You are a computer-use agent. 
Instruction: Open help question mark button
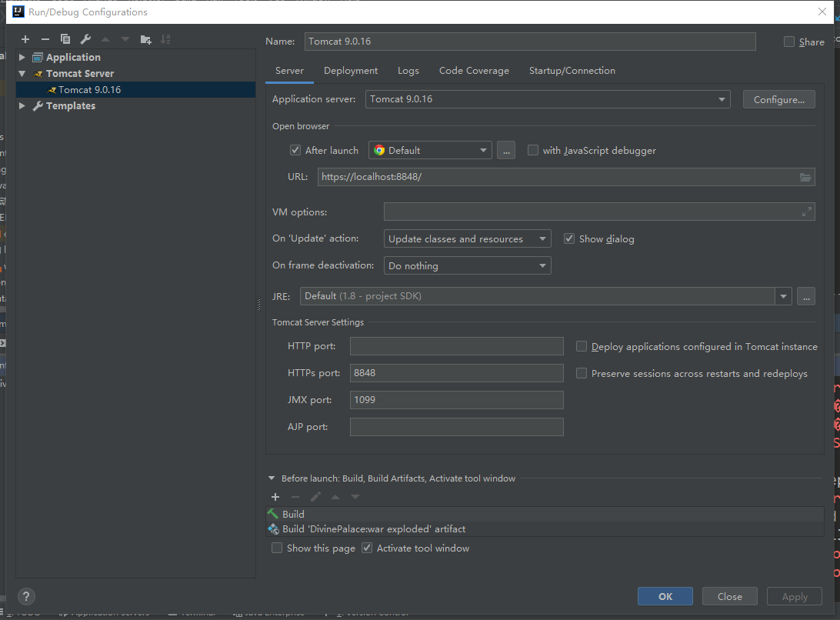26,596
